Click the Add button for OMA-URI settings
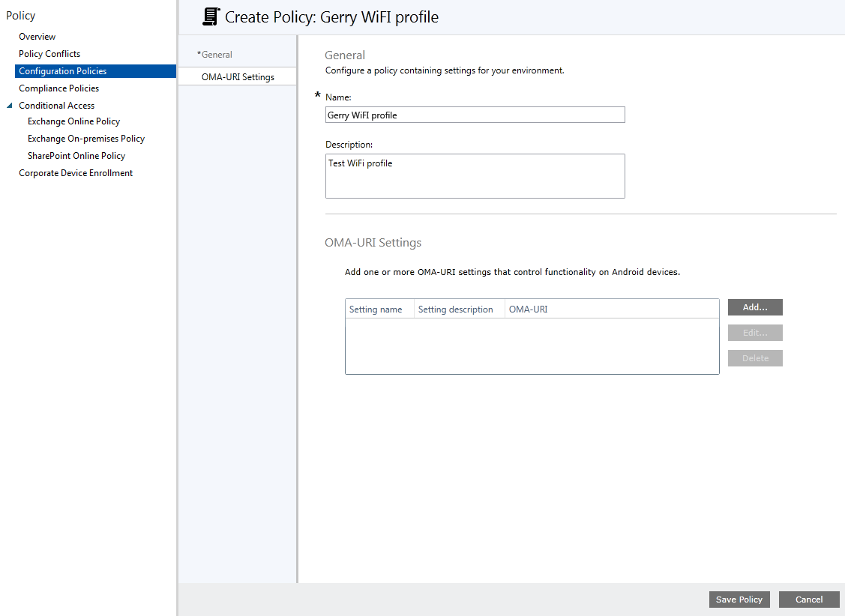 tap(754, 307)
